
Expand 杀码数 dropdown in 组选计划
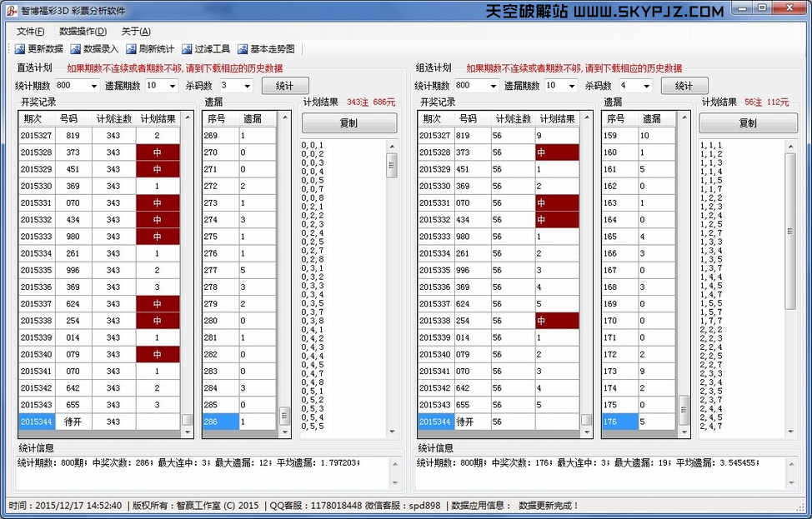(x=646, y=86)
